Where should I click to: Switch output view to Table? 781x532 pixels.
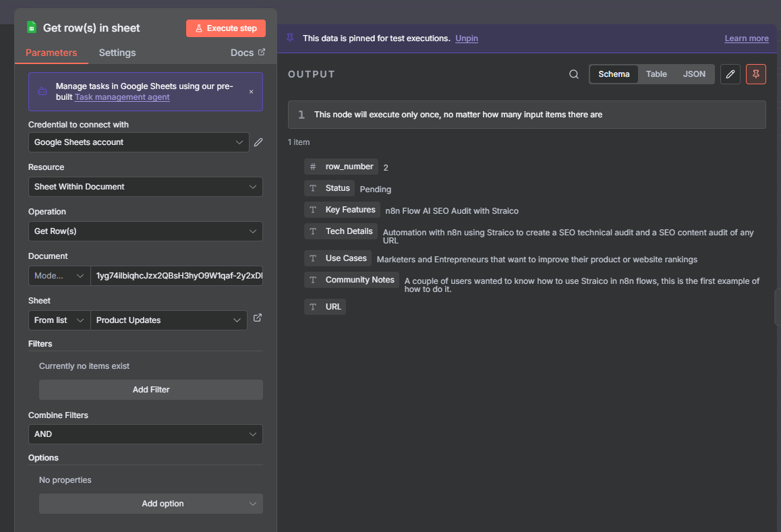coord(656,74)
